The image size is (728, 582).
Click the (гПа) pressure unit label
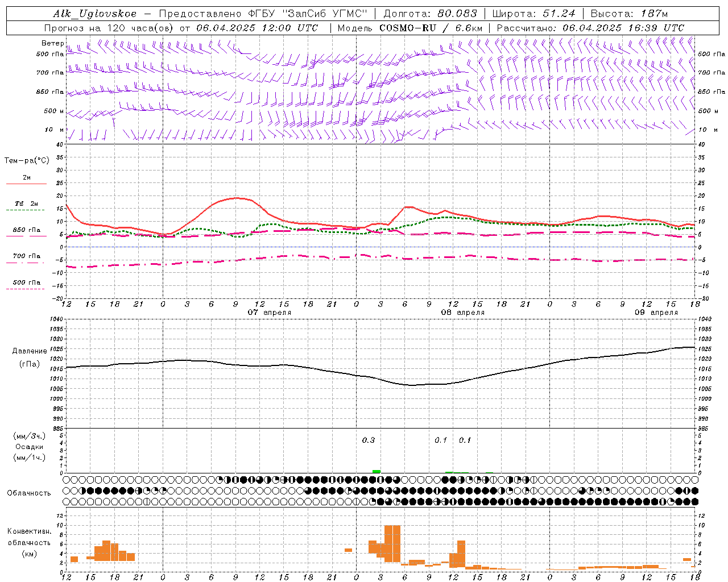pos(30,364)
